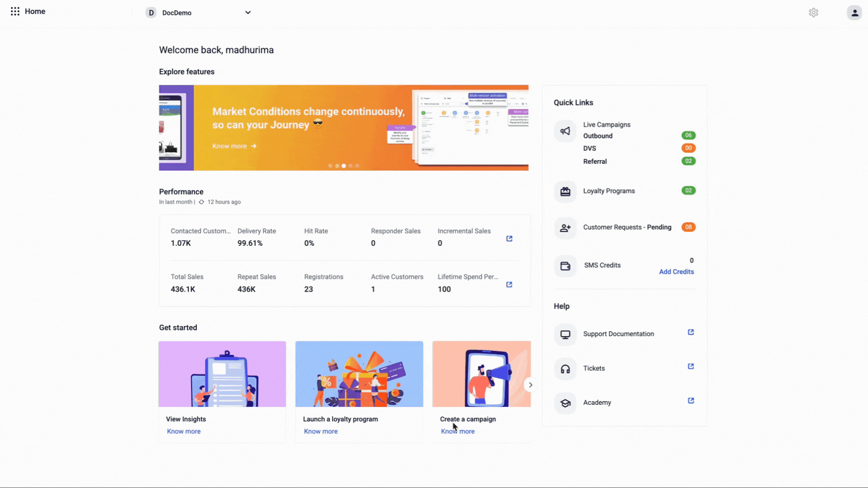The width and height of the screenshot is (868, 488).
Task: Advance Get started cards with right chevron
Action: click(530, 385)
